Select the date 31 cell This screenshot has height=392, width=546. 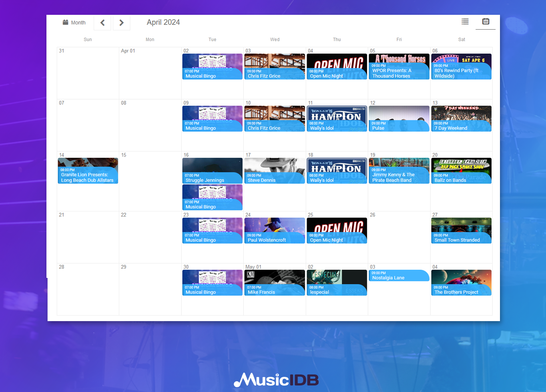coord(88,73)
